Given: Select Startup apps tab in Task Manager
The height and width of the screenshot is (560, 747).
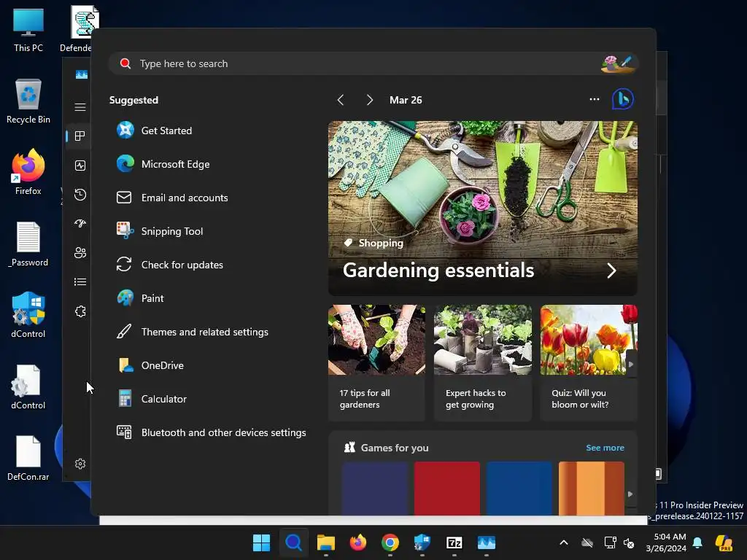Looking at the screenshot, I should coord(80,223).
